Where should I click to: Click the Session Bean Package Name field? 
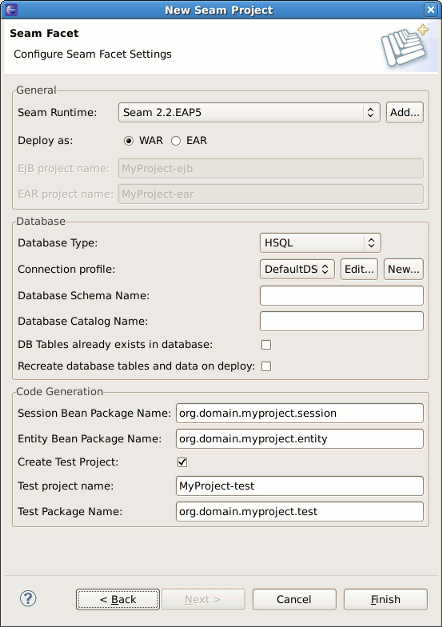(300, 413)
